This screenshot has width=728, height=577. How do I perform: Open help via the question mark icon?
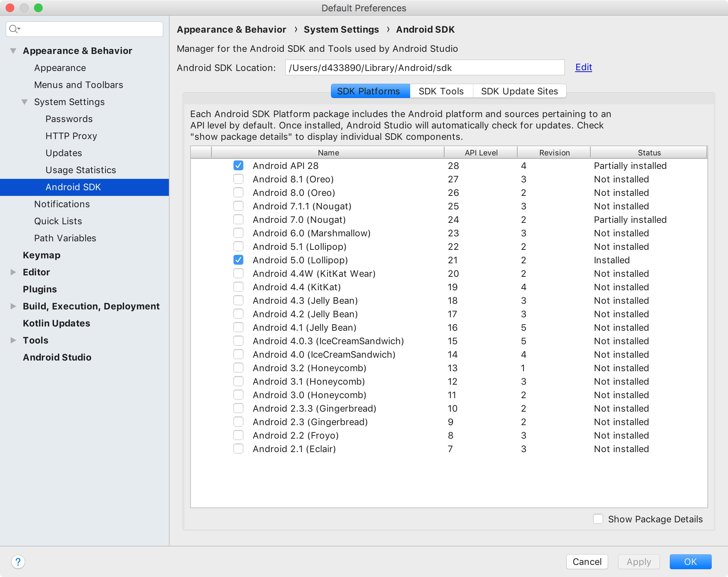click(18, 562)
